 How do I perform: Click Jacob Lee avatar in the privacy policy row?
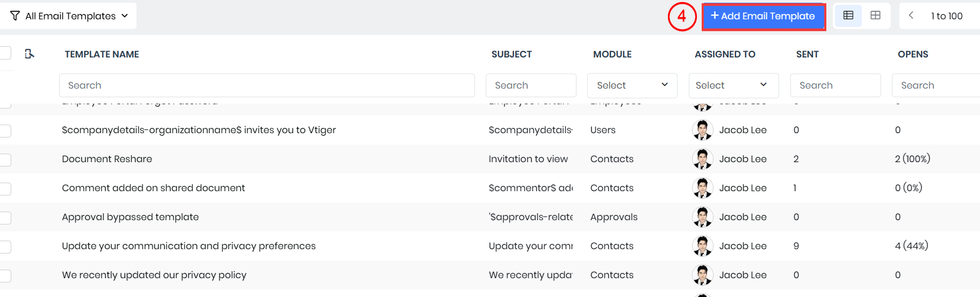[703, 275]
